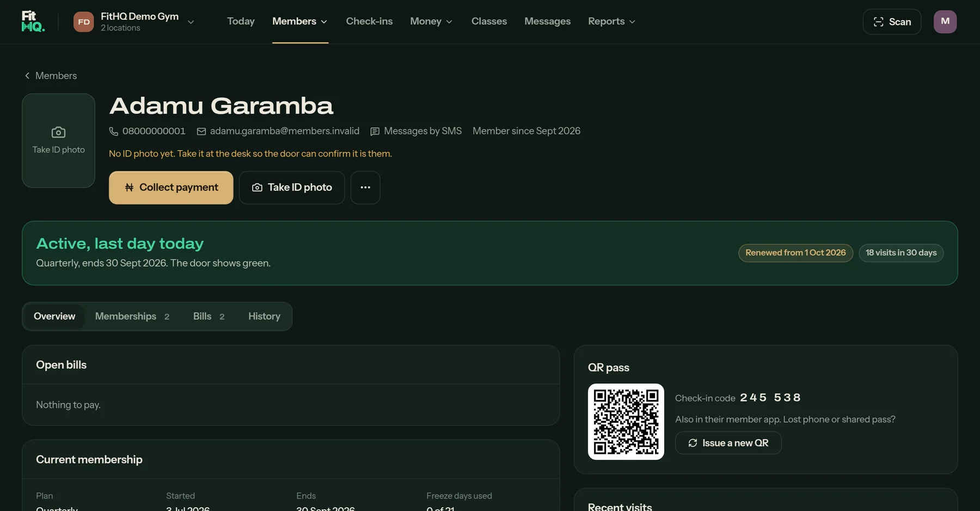The height and width of the screenshot is (511, 980).
Task: Click the Renewed from 1 Oct 2026 badge
Action: pos(795,253)
